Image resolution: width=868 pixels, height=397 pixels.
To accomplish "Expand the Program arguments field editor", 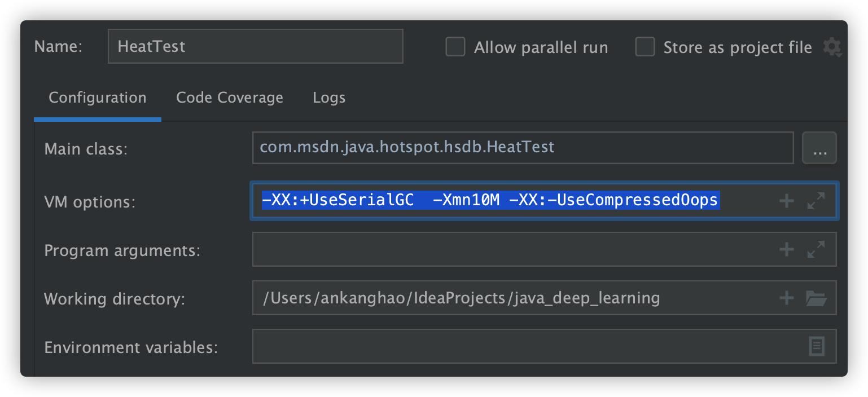I will [x=816, y=249].
